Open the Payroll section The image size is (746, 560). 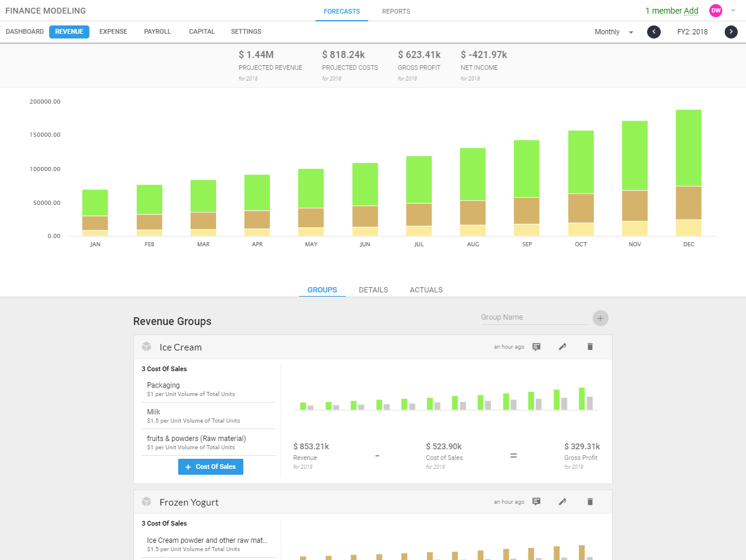(157, 32)
